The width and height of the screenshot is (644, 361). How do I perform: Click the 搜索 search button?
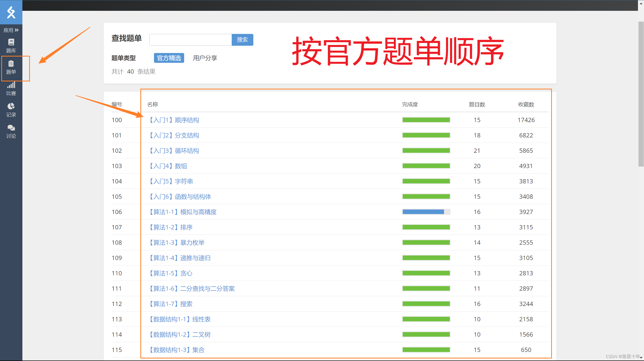242,40
